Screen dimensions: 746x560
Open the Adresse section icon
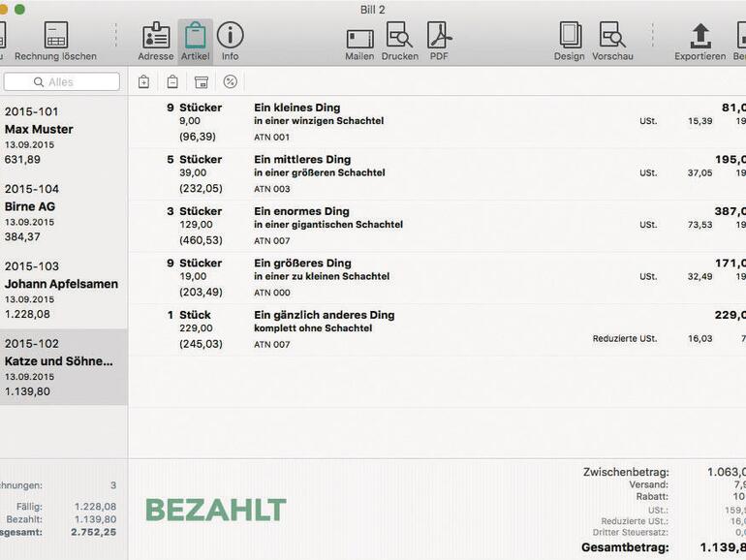(156, 35)
